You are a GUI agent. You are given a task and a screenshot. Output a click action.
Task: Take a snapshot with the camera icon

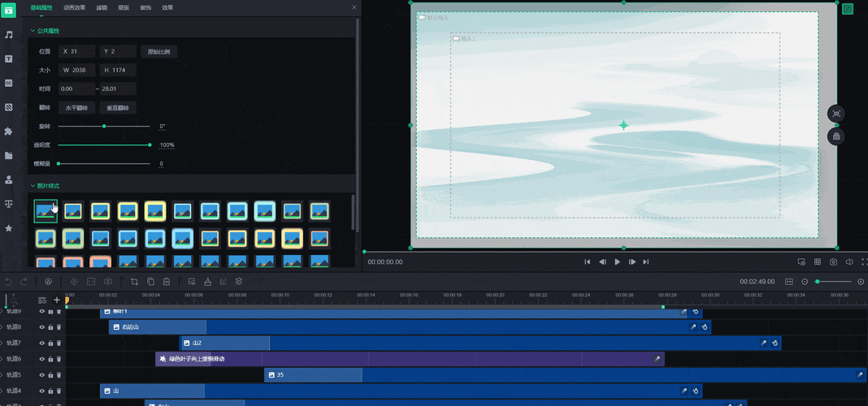click(833, 262)
